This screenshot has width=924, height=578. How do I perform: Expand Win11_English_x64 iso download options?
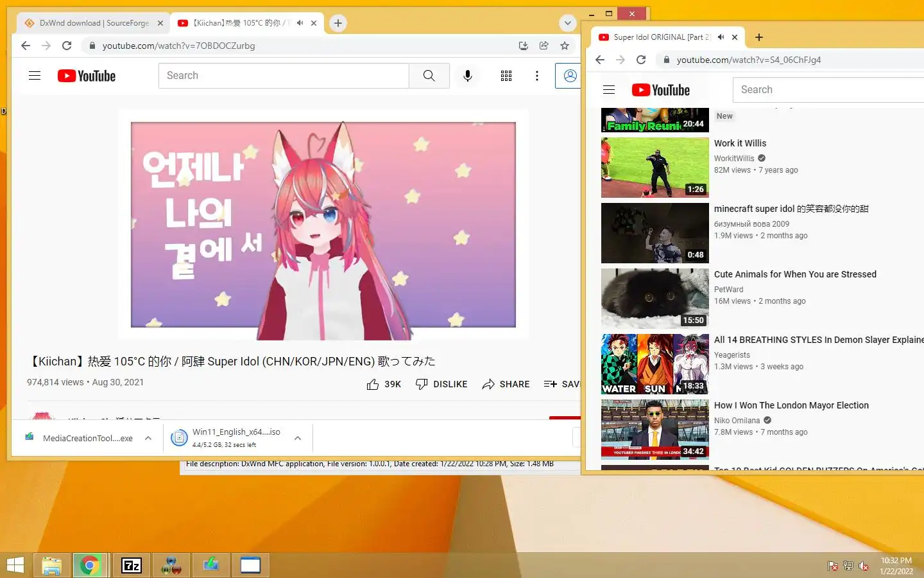click(298, 438)
